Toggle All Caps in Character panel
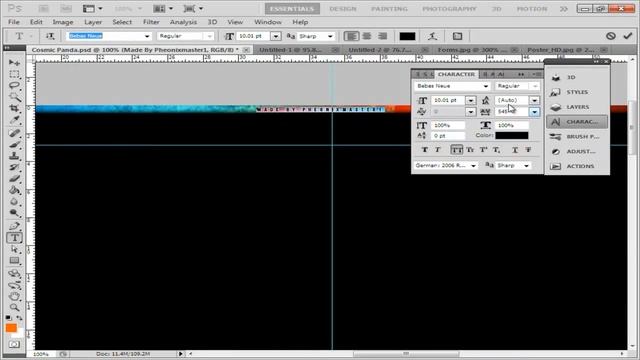Screen dimensions: 640x360 pyautogui.click(x=456, y=150)
